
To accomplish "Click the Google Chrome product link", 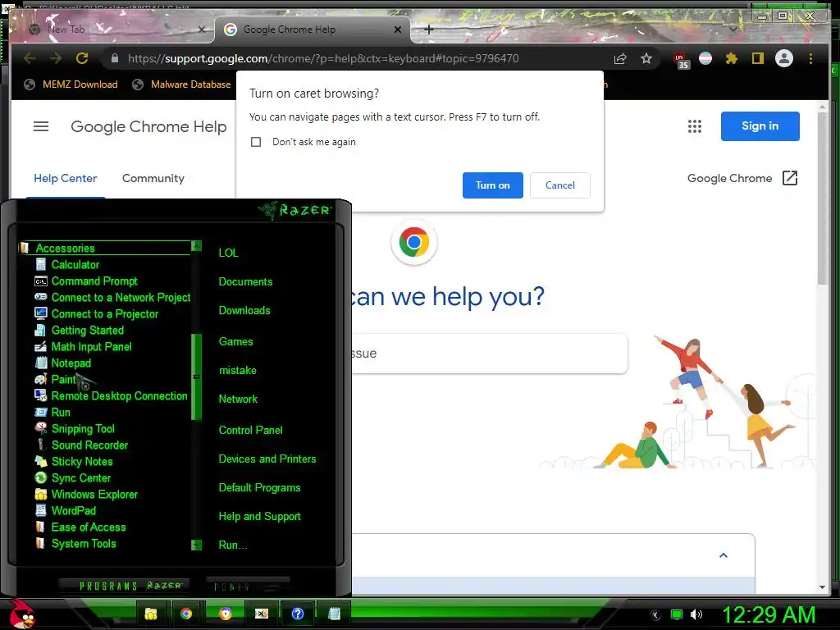I will [729, 178].
